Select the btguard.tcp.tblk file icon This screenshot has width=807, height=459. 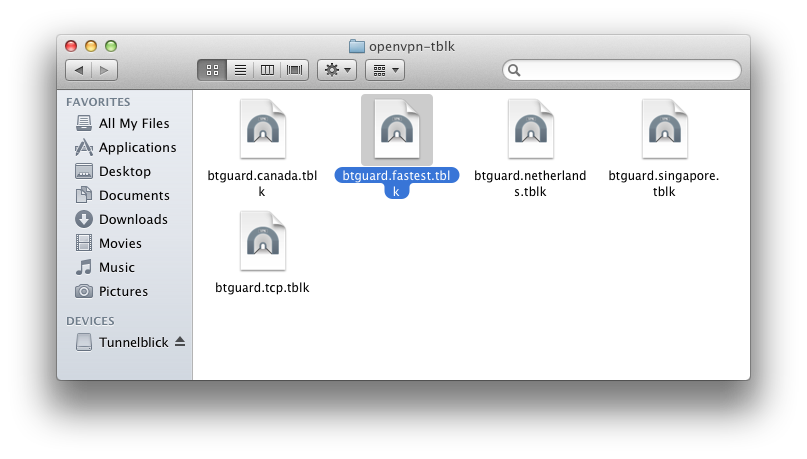coord(262,241)
